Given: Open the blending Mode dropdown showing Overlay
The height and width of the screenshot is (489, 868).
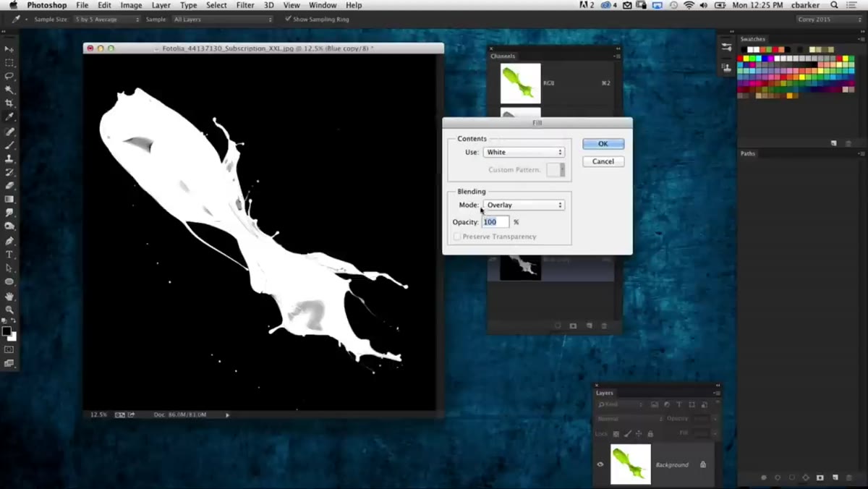Looking at the screenshot, I should coord(524,205).
